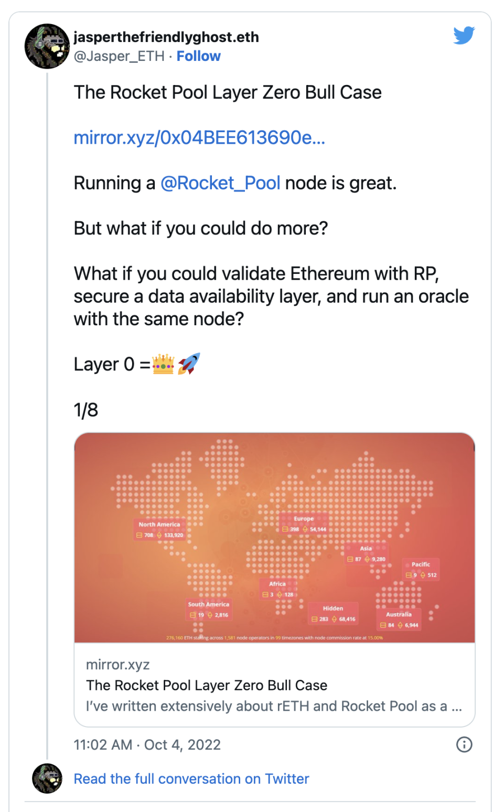This screenshot has width=504, height=812.
Task: Click the @Jasper_ETH handle
Action: [119, 56]
